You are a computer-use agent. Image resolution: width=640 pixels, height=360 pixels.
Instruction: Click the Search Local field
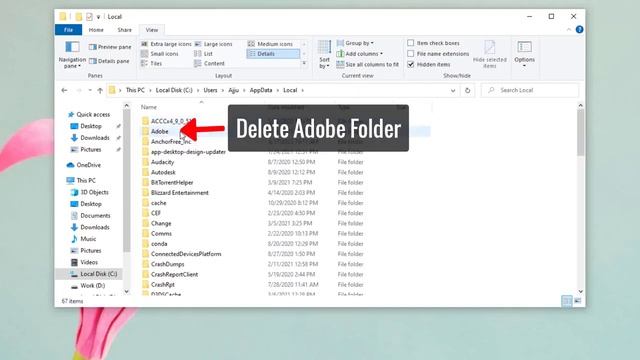(x=529, y=90)
